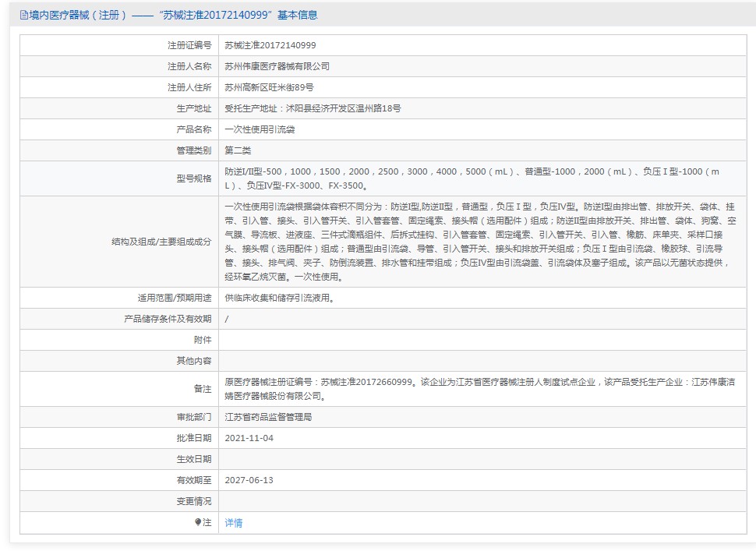This screenshot has height=551, width=756.
Task: Click the product name 一次性使用引流袋
Action: click(260, 129)
